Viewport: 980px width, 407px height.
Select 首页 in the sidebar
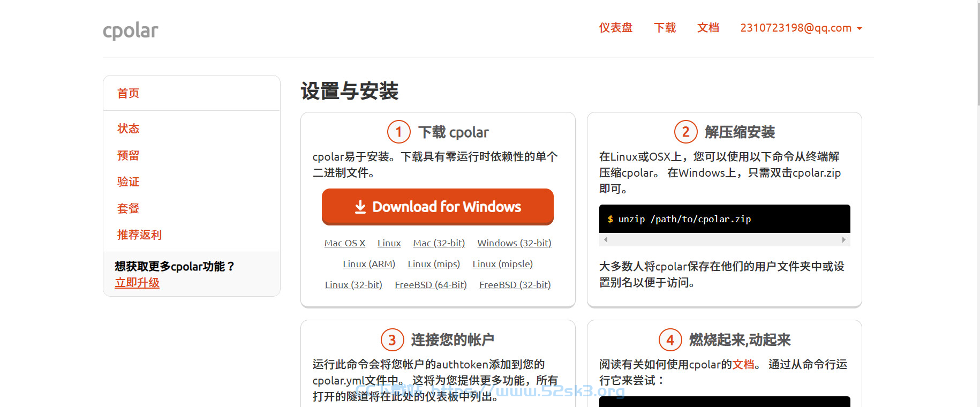[129, 93]
